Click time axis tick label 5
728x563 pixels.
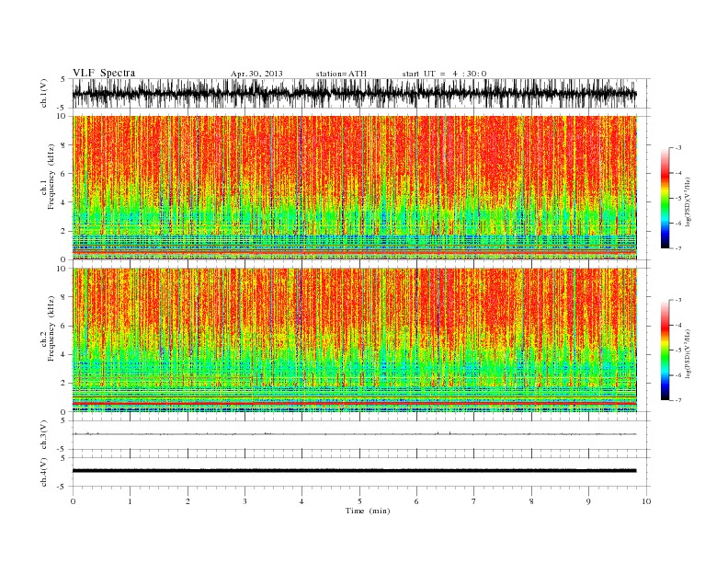pos(359,501)
